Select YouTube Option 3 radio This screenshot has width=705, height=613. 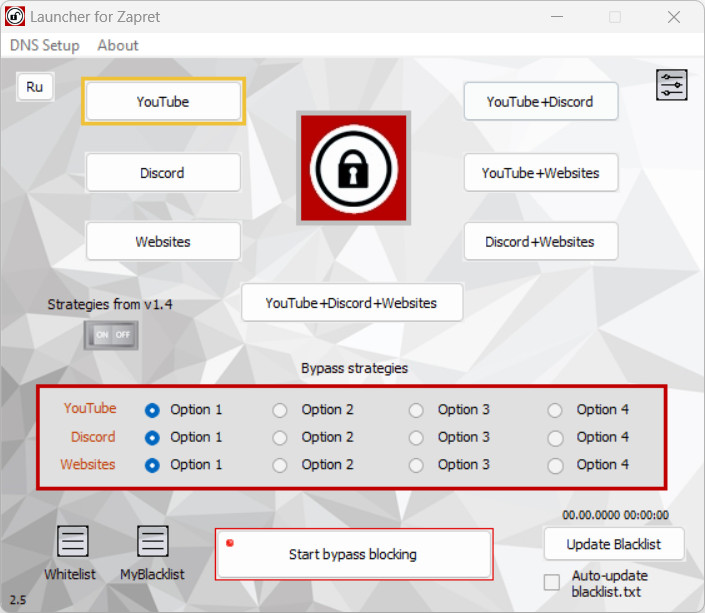pyautogui.click(x=416, y=410)
